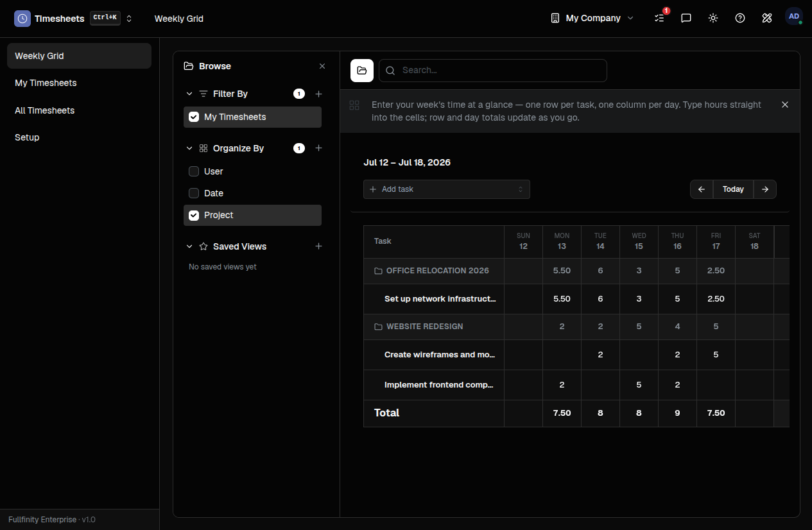The height and width of the screenshot is (530, 812).
Task: Click the Fullfinity Enterprise v1.0 footer text
Action: 52,520
